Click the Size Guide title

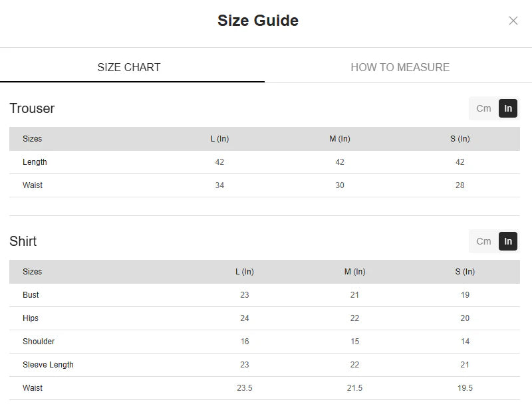pyautogui.click(x=258, y=21)
